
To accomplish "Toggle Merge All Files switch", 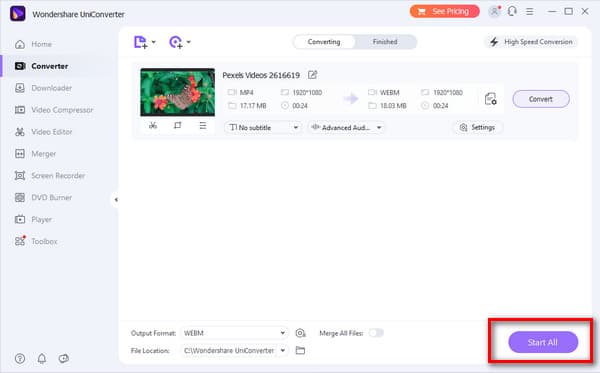I will (x=376, y=333).
